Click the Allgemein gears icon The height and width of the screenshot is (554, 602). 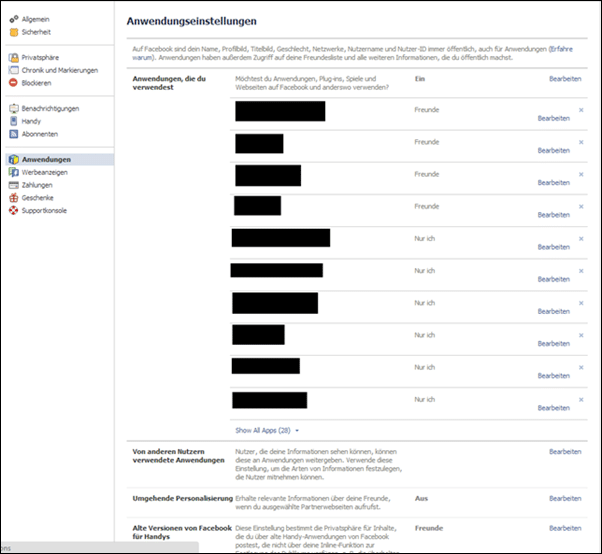coord(13,19)
